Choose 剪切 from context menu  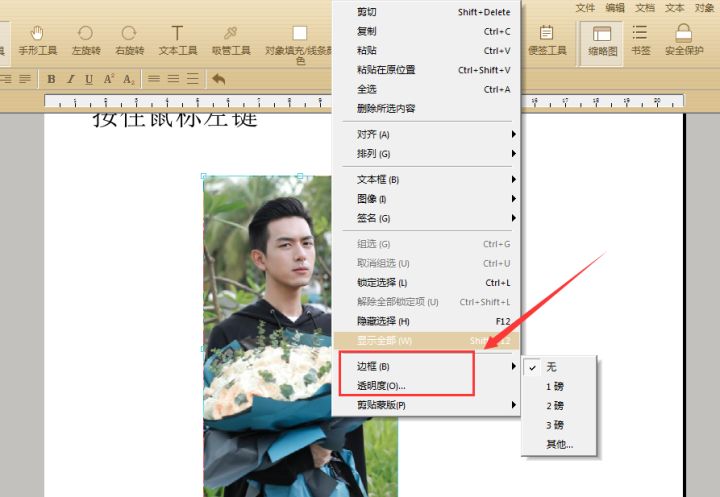pos(427,12)
